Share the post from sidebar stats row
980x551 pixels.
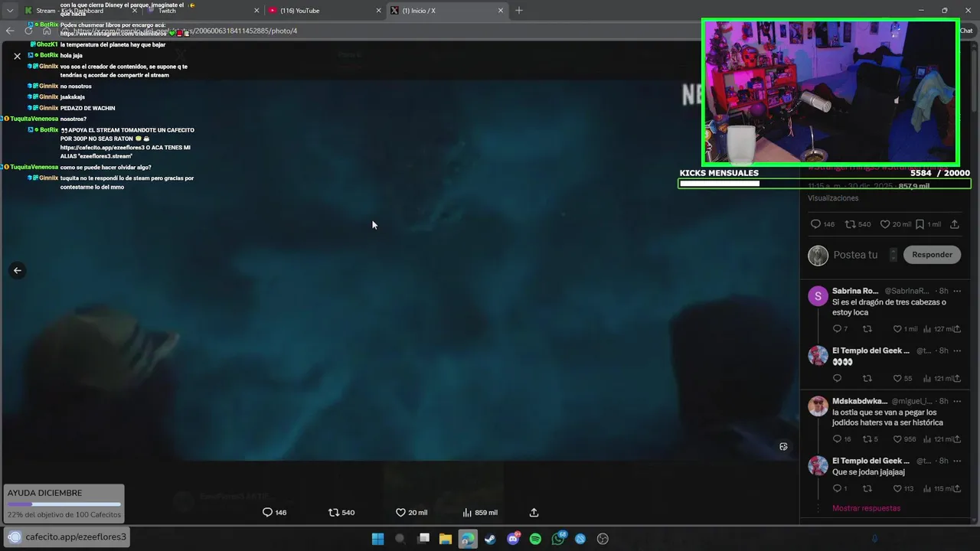954,224
